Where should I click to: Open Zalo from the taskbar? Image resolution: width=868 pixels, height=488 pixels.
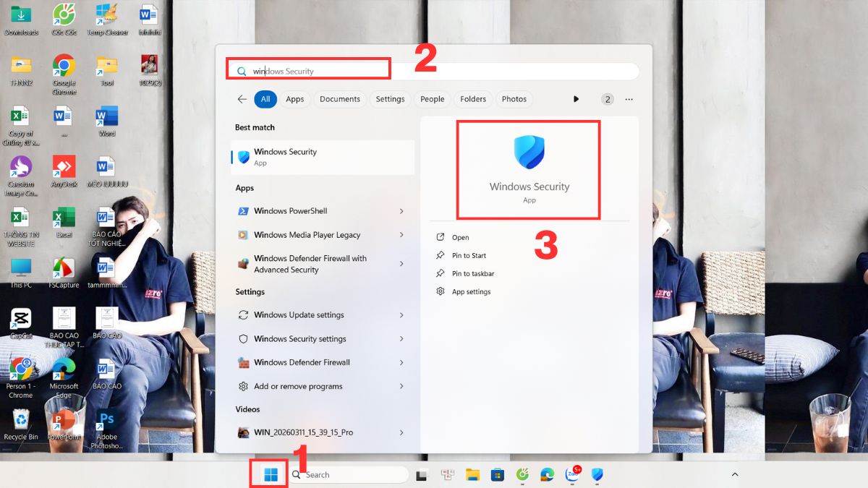(x=573, y=474)
